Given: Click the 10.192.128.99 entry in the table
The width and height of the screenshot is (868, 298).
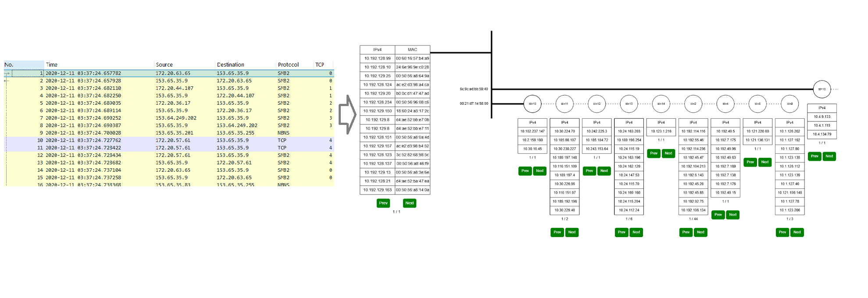Looking at the screenshot, I should coord(377,58).
